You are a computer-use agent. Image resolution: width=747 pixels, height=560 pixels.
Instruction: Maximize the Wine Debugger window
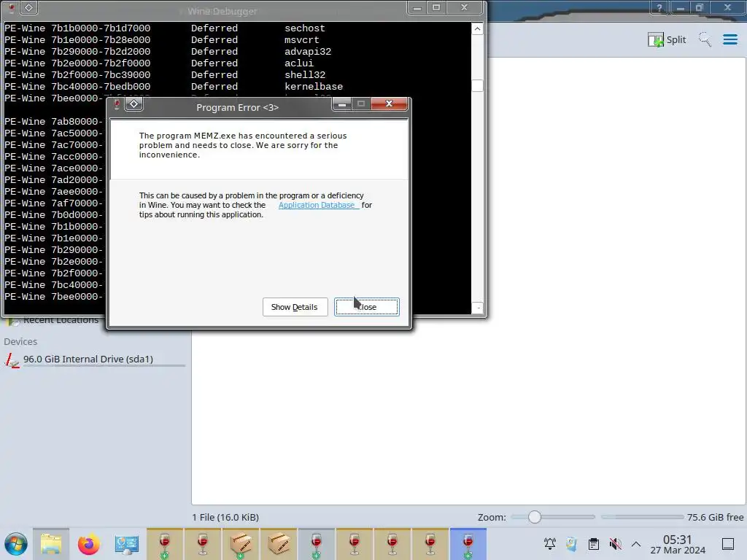(x=436, y=7)
